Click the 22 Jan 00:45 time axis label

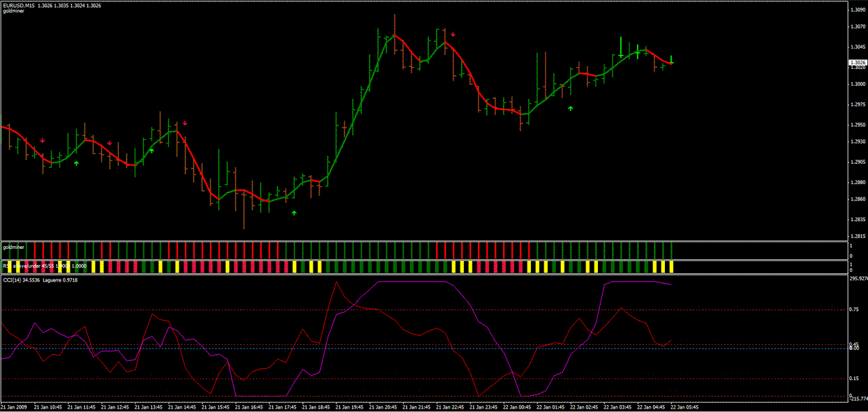tap(518, 406)
